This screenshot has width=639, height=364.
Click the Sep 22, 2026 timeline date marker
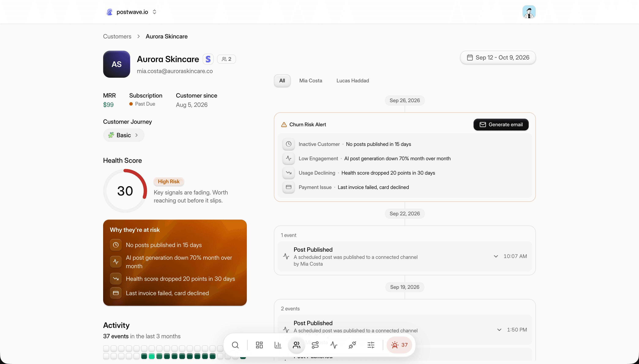(x=405, y=213)
